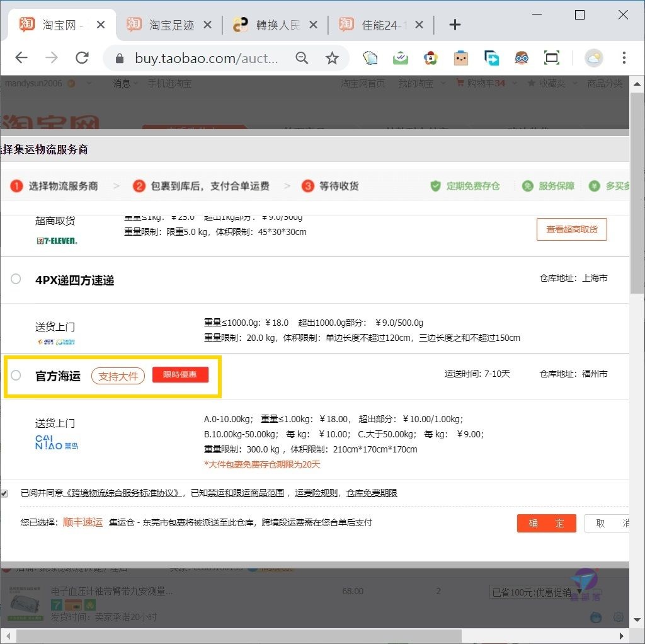Click 仓库地址: 福州市 text

click(573, 374)
